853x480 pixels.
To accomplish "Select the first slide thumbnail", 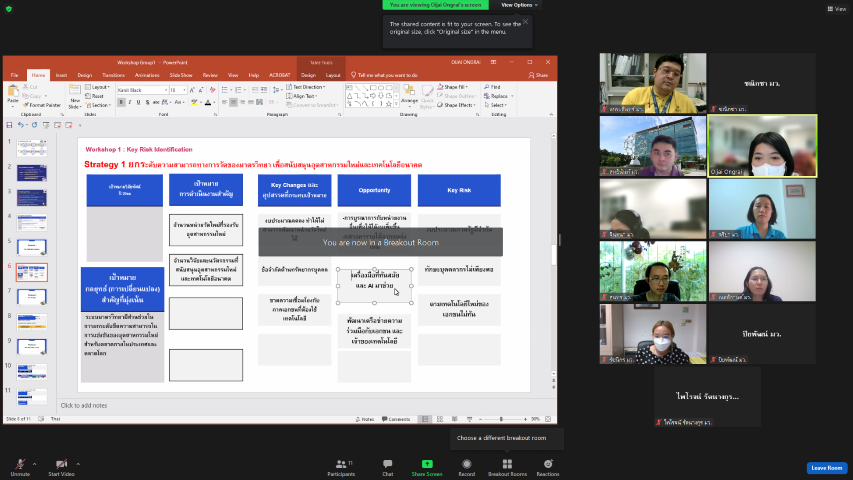I will (31, 147).
